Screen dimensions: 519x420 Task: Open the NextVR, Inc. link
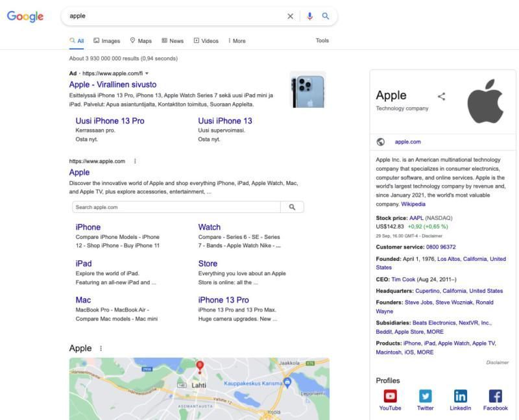475,323
